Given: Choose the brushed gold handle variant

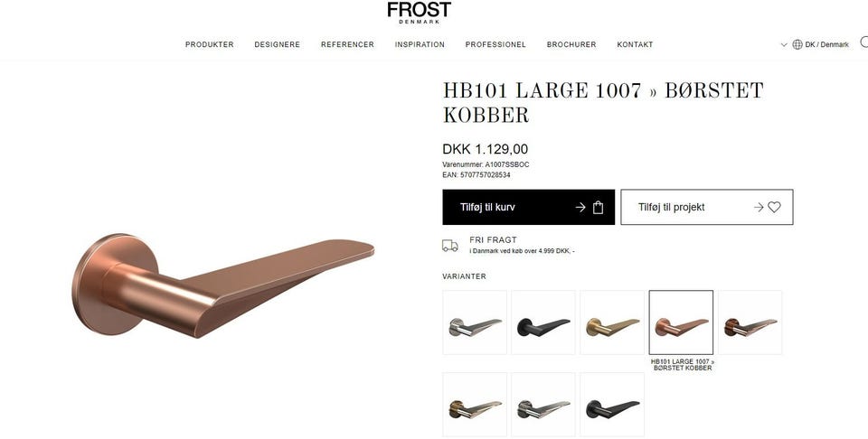Looking at the screenshot, I should 612,322.
